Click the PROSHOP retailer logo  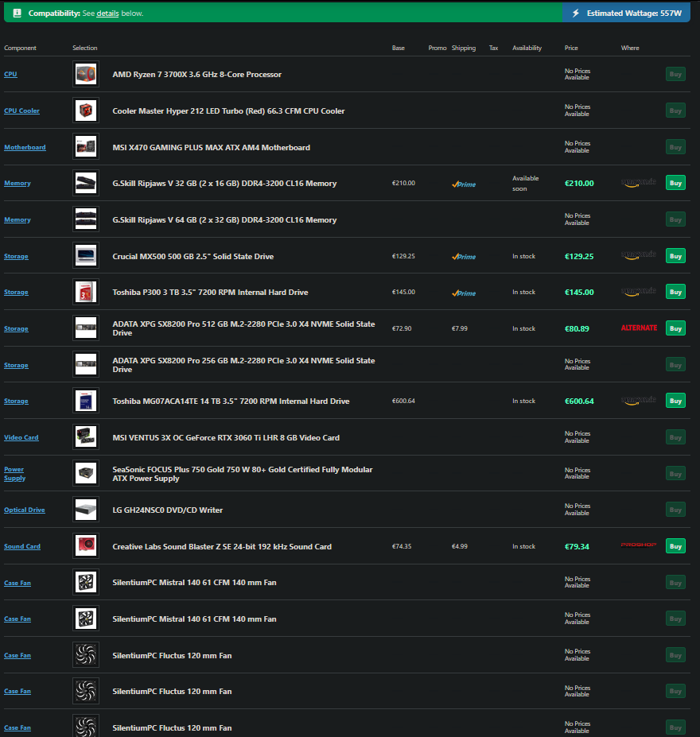[x=639, y=545]
